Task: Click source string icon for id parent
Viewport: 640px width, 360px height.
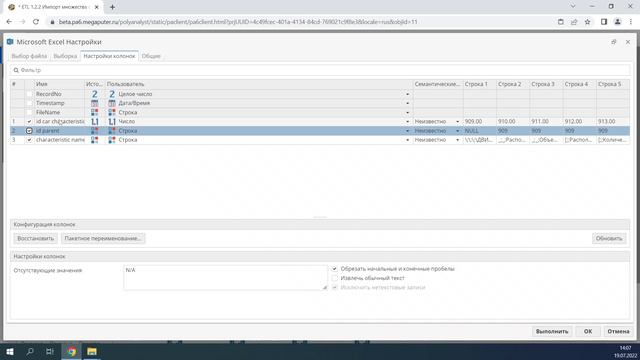Action: point(95,131)
